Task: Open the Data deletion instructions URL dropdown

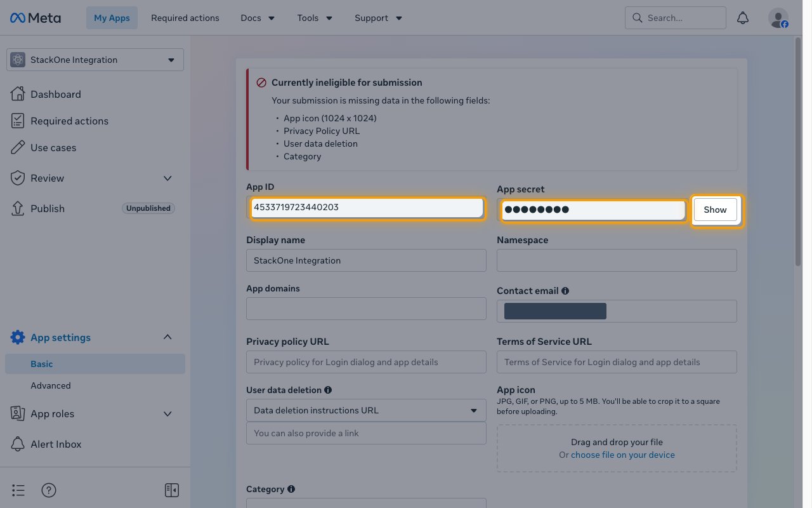Action: click(366, 410)
